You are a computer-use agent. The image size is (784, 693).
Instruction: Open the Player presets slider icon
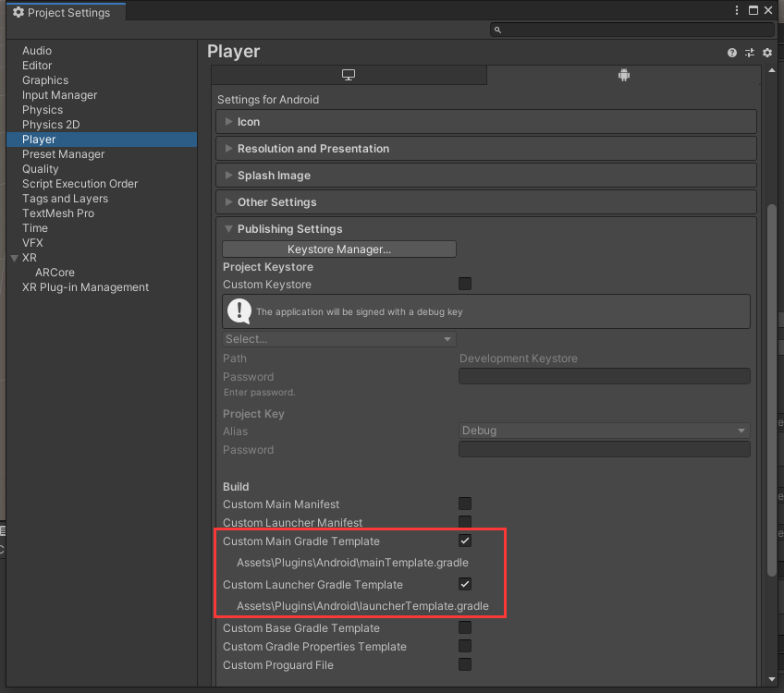[x=750, y=53]
